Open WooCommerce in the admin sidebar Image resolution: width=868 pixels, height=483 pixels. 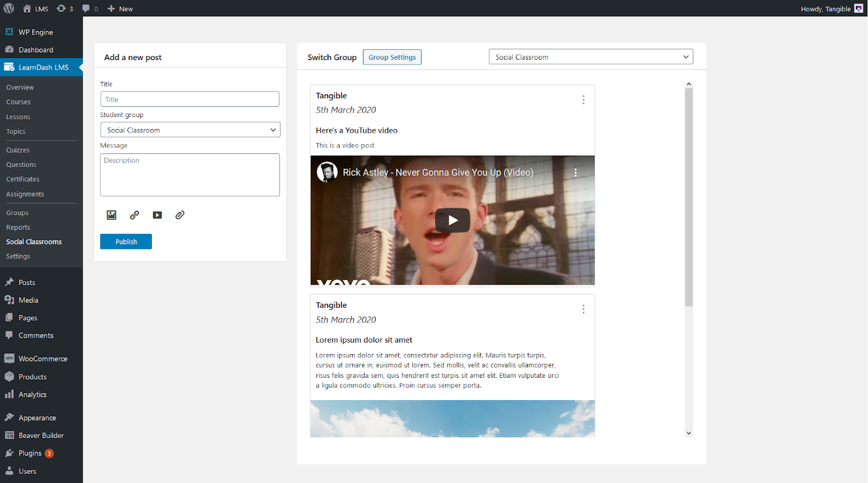43,359
